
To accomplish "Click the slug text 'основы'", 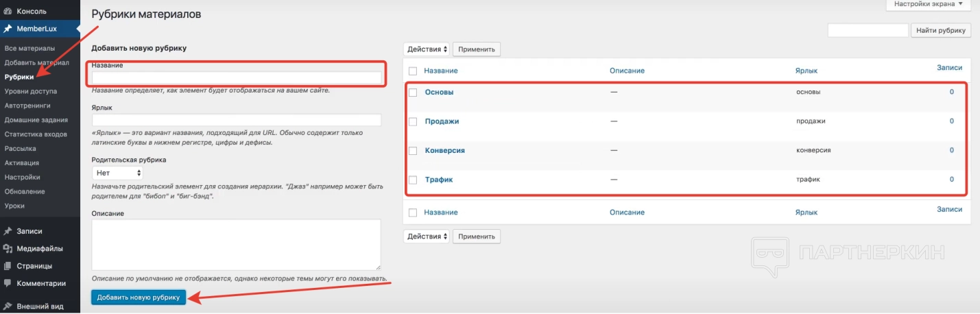I will (x=808, y=92).
